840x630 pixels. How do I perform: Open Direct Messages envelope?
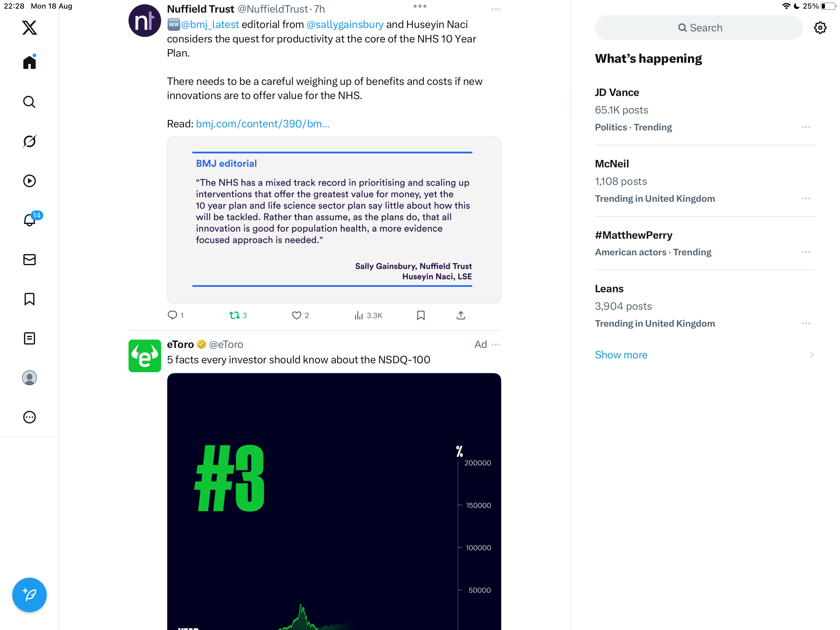click(29, 260)
